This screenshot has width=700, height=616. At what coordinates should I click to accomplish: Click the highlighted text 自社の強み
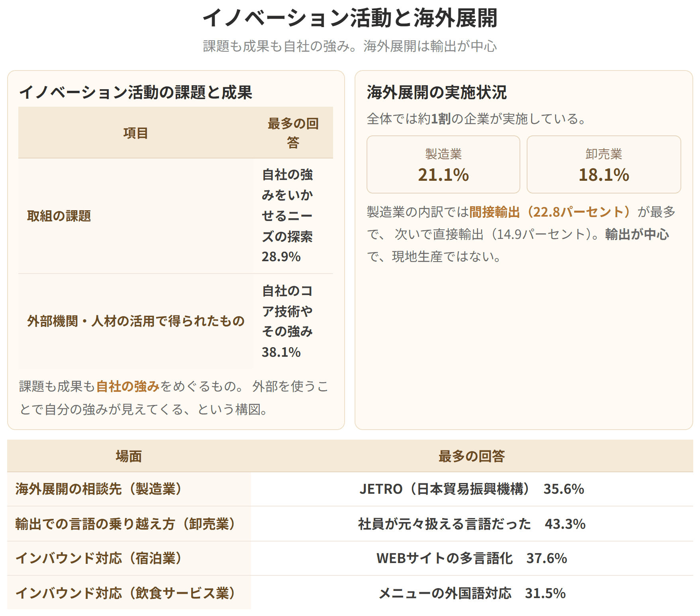tap(127, 386)
